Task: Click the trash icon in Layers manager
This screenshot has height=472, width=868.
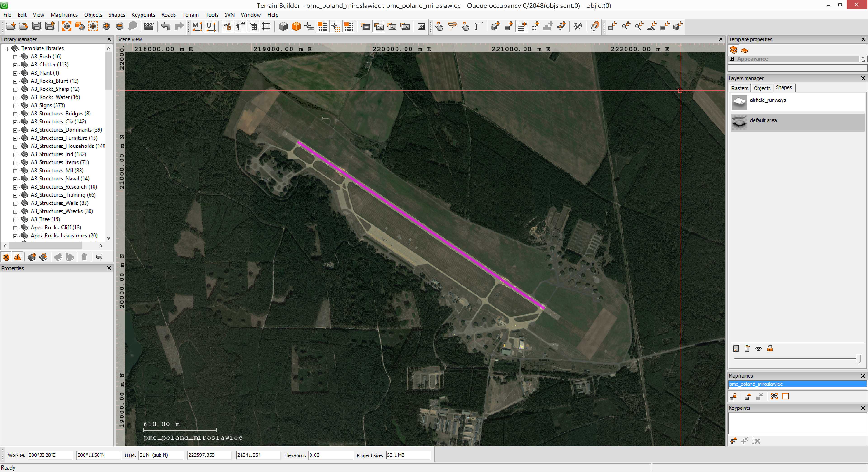Action: click(747, 349)
